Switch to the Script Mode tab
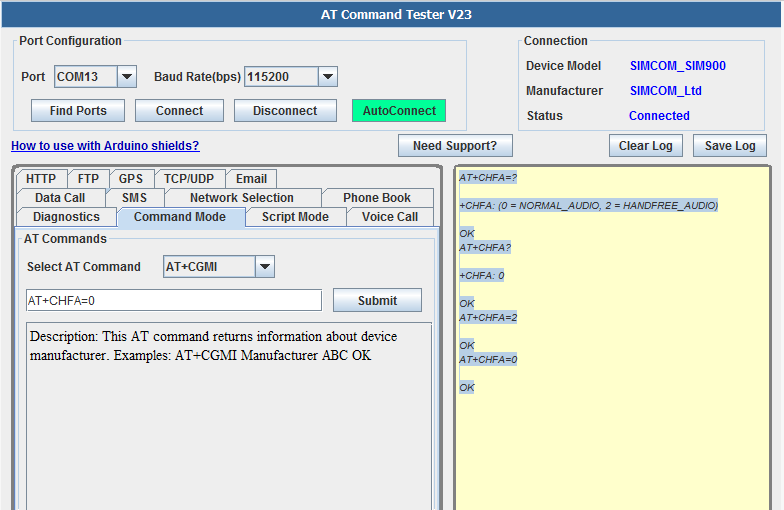The image size is (784, 510). 295,217
